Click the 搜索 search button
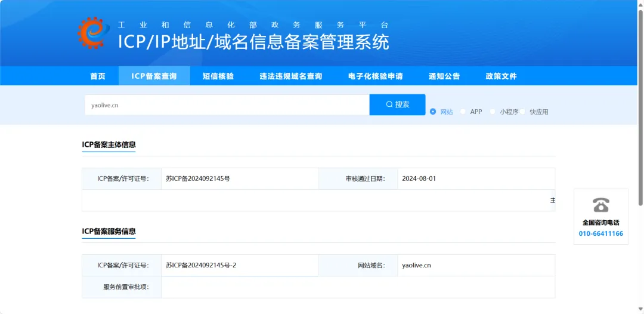 click(398, 105)
